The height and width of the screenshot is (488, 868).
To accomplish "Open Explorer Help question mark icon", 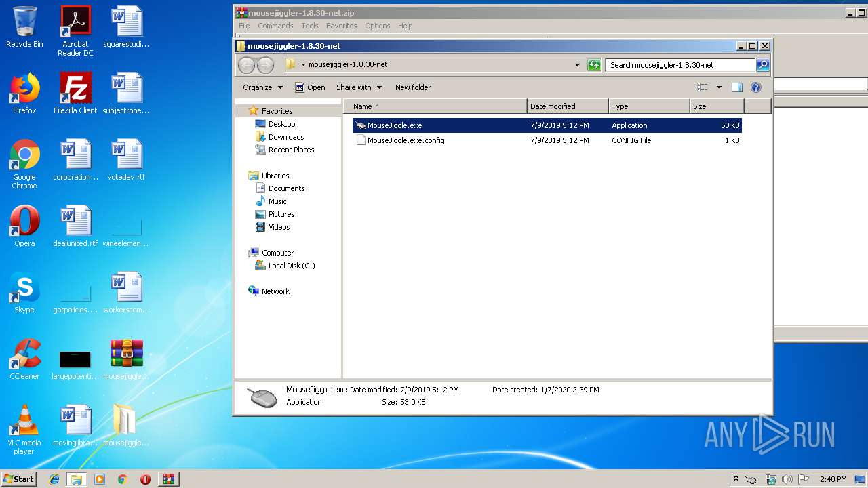I will pos(756,87).
